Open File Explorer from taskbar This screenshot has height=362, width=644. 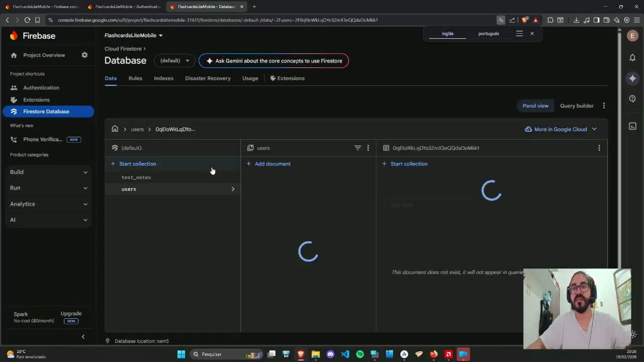tap(315, 354)
